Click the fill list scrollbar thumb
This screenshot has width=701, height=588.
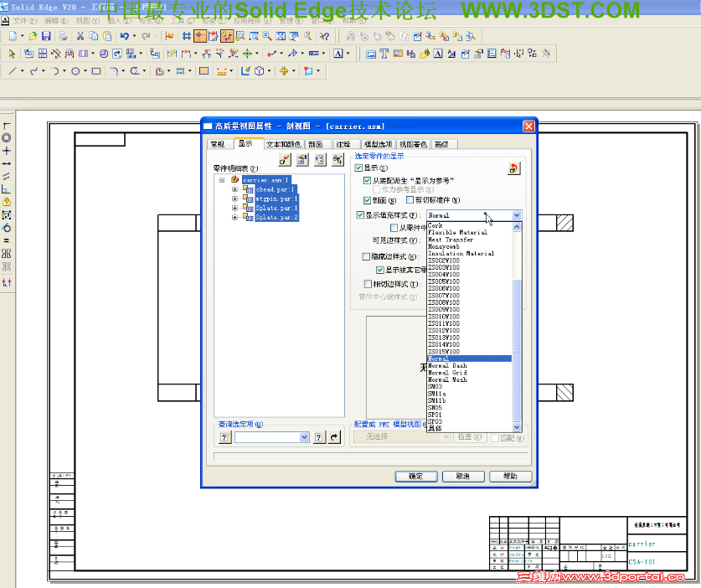tap(517, 351)
